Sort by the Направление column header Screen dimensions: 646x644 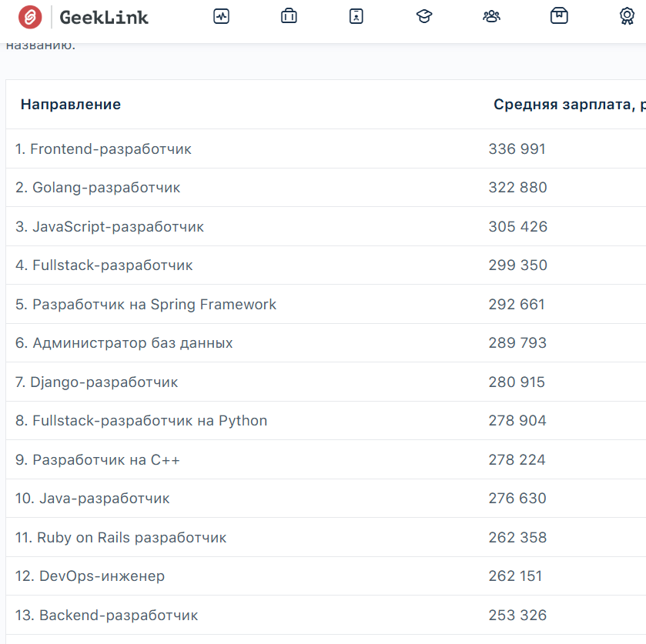[71, 105]
